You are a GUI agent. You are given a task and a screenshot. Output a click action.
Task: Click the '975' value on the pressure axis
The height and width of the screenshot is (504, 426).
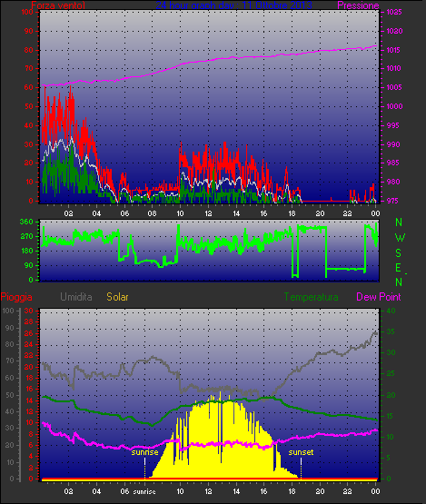[392, 201]
